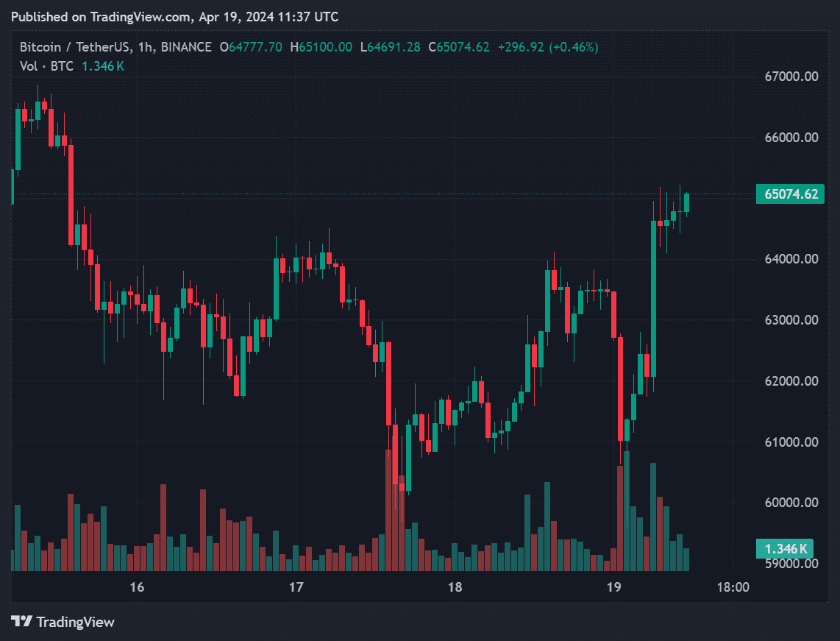This screenshot has height=641, width=840.
Task: Click the 1h interval label
Action: [x=144, y=47]
